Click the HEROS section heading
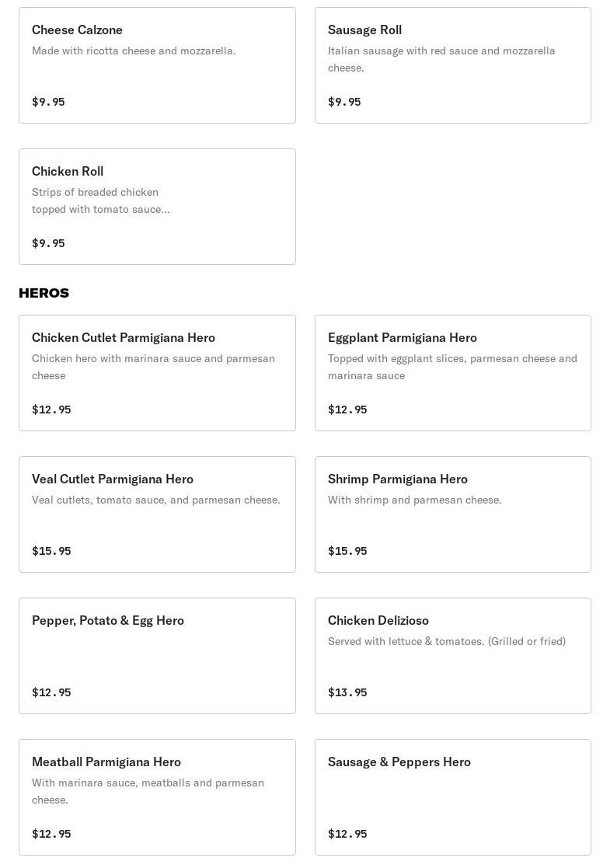610x868 pixels. pos(44,293)
